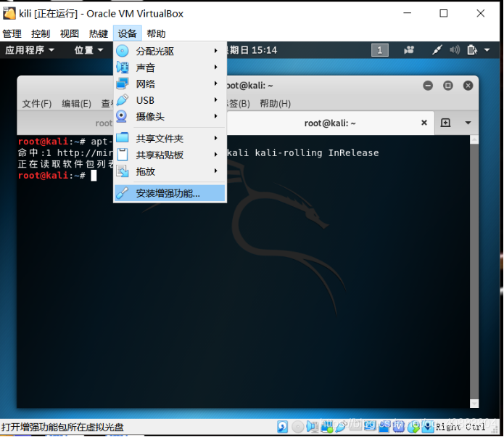The height and width of the screenshot is (437, 504).
Task: Expand the 声音 submenu arrow
Action: click(x=216, y=68)
